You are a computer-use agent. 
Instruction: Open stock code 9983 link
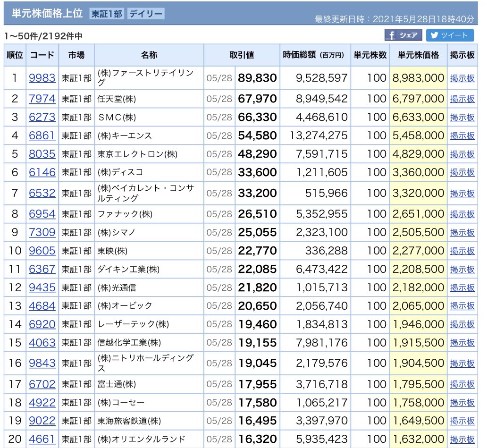click(x=42, y=78)
